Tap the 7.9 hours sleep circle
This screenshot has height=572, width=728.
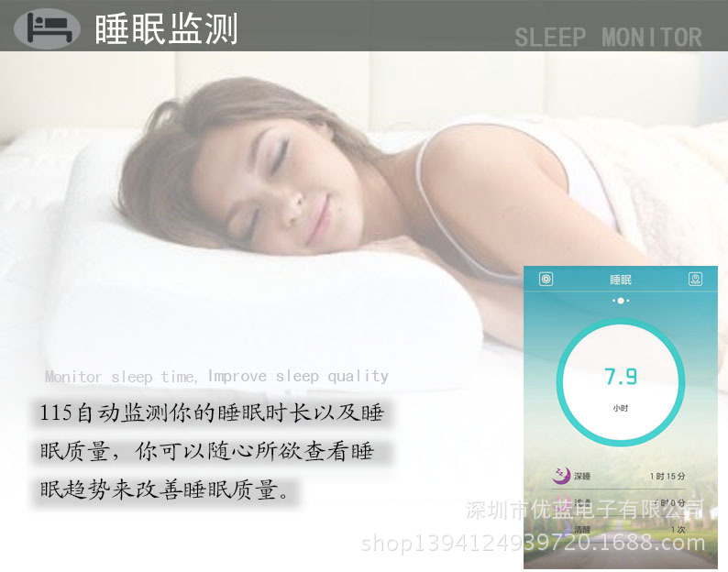621,382
